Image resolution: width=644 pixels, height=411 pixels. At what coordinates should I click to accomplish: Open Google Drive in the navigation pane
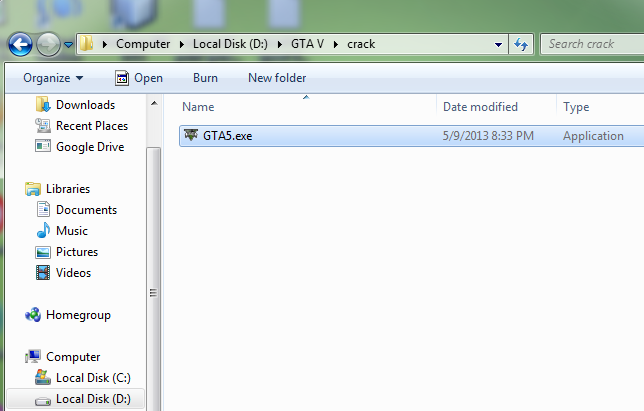90,147
